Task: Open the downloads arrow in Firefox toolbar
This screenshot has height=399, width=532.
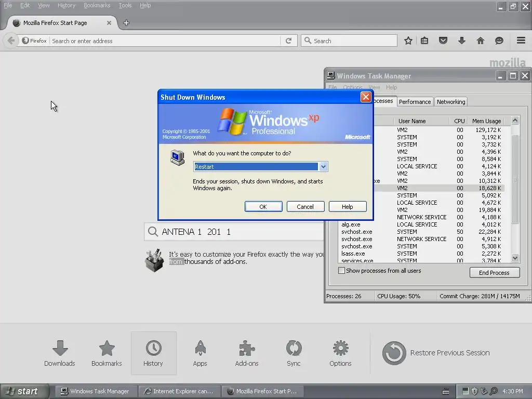Action: (x=462, y=41)
